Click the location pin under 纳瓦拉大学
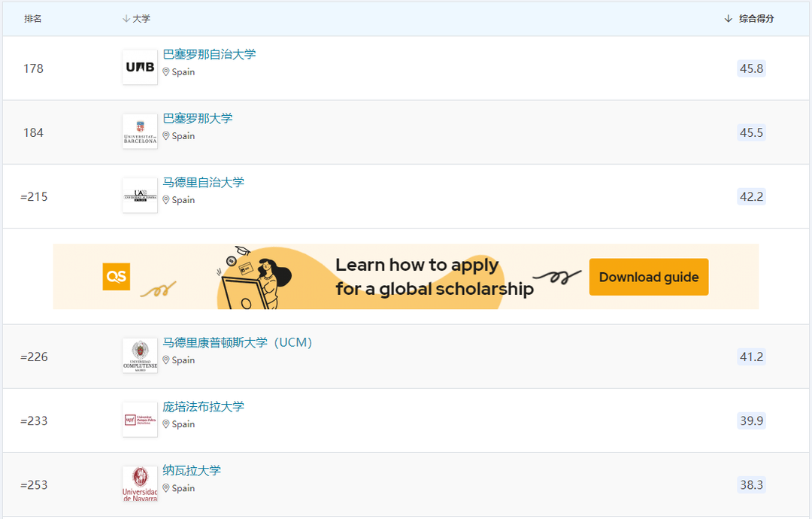This screenshot has width=812, height=519. coord(166,488)
